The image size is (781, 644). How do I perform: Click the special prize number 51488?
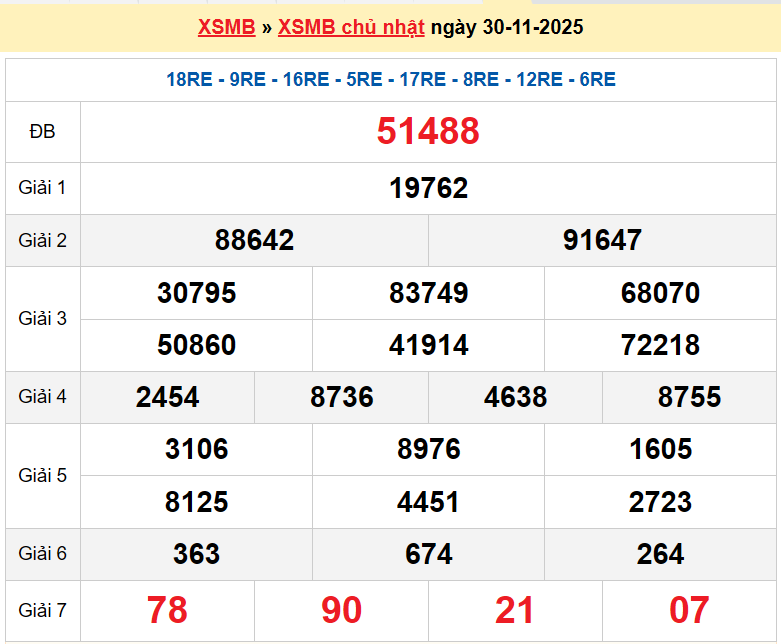click(428, 131)
